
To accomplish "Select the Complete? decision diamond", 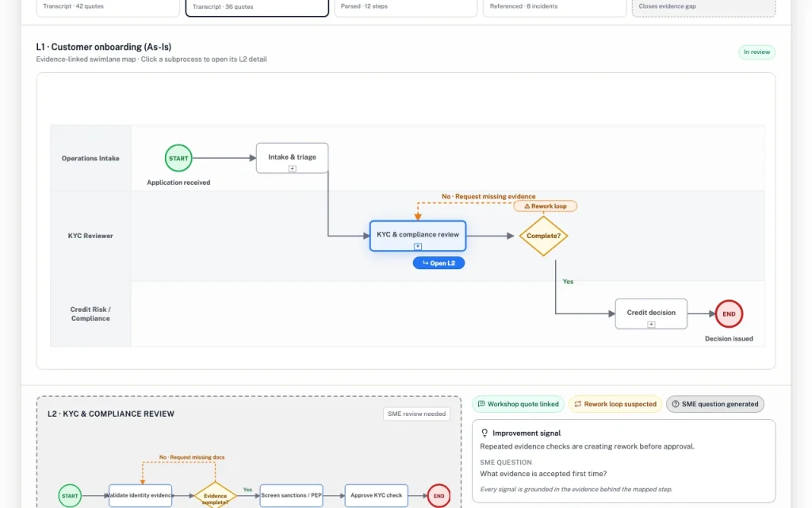I will (x=543, y=236).
